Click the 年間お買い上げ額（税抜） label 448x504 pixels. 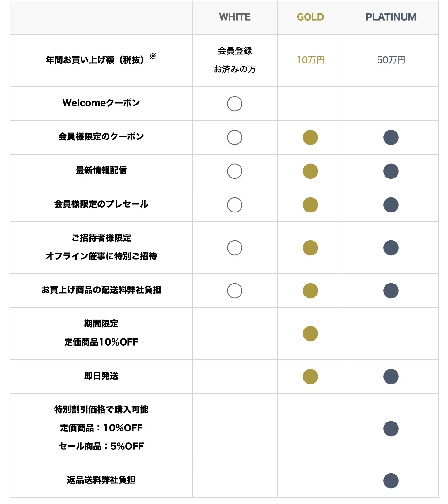pyautogui.click(x=95, y=60)
